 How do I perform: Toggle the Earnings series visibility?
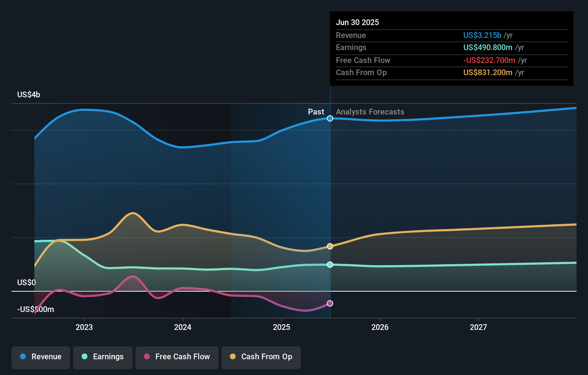click(x=103, y=357)
